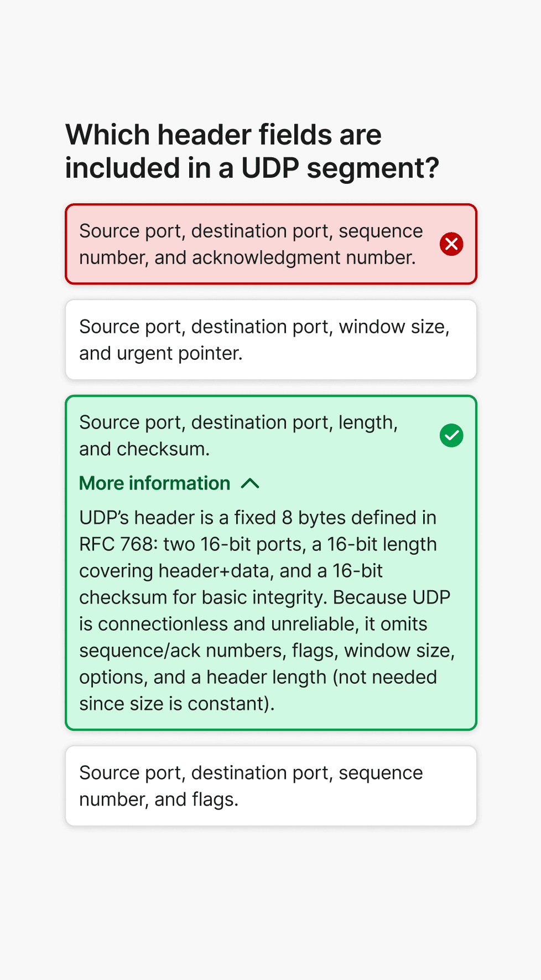Click the More information label
The image size is (541, 980).
[155, 483]
